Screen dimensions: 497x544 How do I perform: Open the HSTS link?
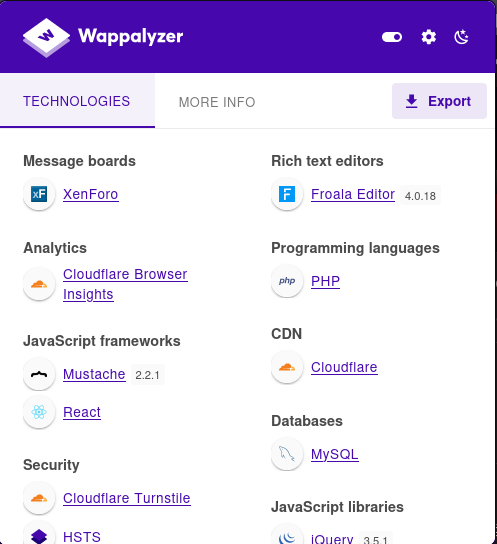click(x=82, y=537)
